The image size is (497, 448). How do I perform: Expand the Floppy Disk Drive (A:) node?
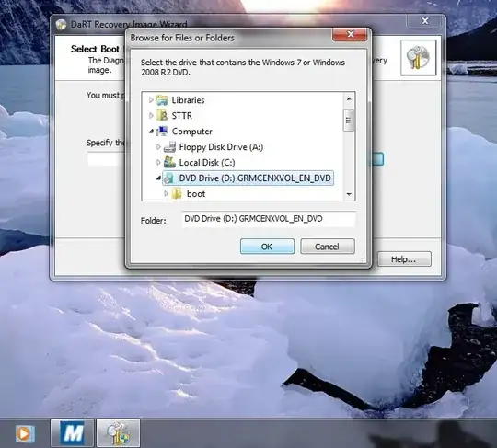point(158,146)
